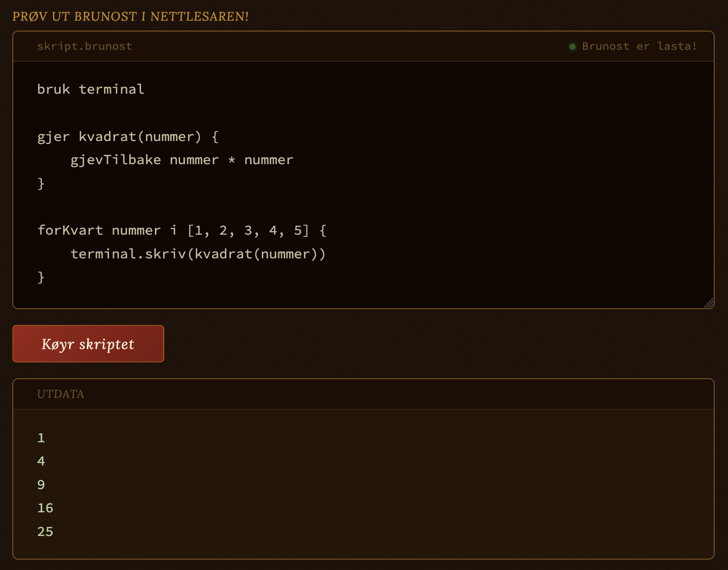This screenshot has width=728, height=570.
Task: Select output line showing 25
Action: (45, 532)
